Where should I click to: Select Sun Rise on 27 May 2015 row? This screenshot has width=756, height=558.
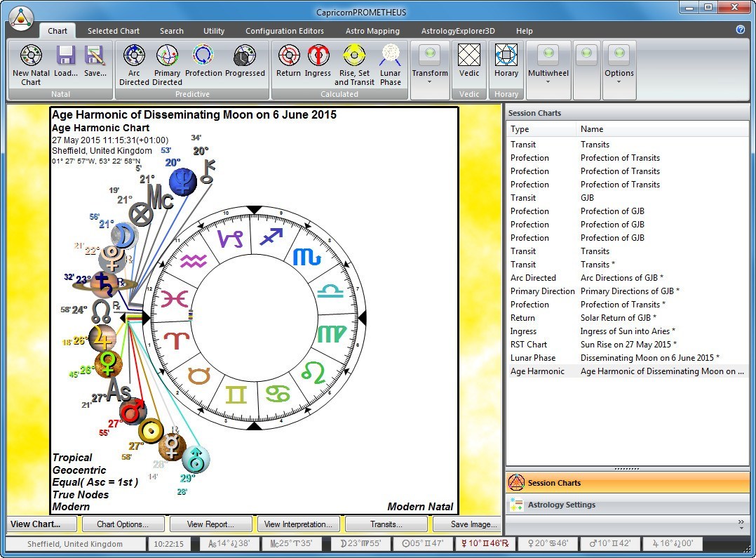627,344
